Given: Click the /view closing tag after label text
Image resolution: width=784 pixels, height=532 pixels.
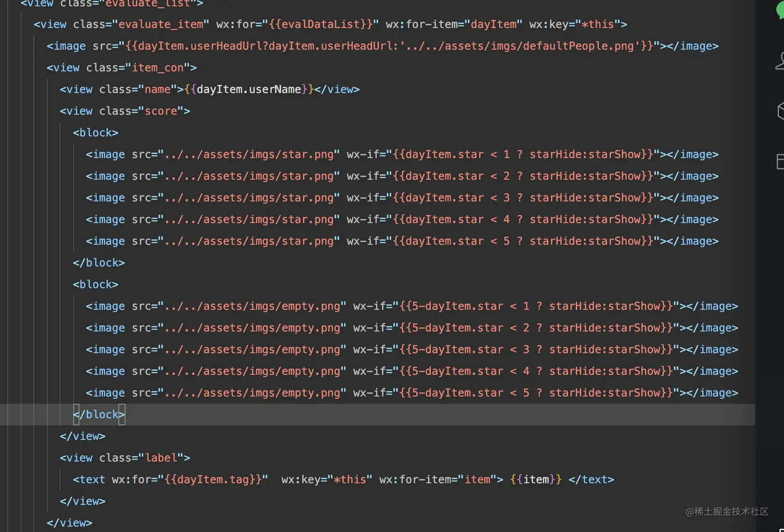Looking at the screenshot, I should [x=82, y=502].
